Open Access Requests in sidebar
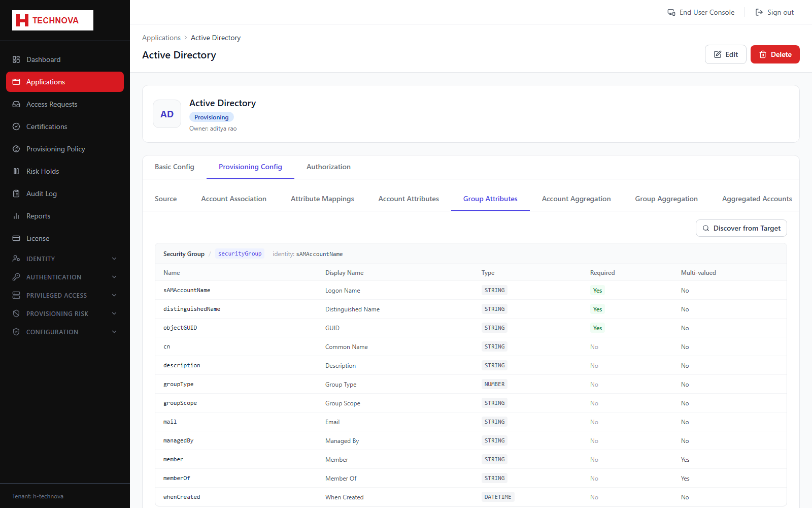The image size is (812, 508). 65,104
